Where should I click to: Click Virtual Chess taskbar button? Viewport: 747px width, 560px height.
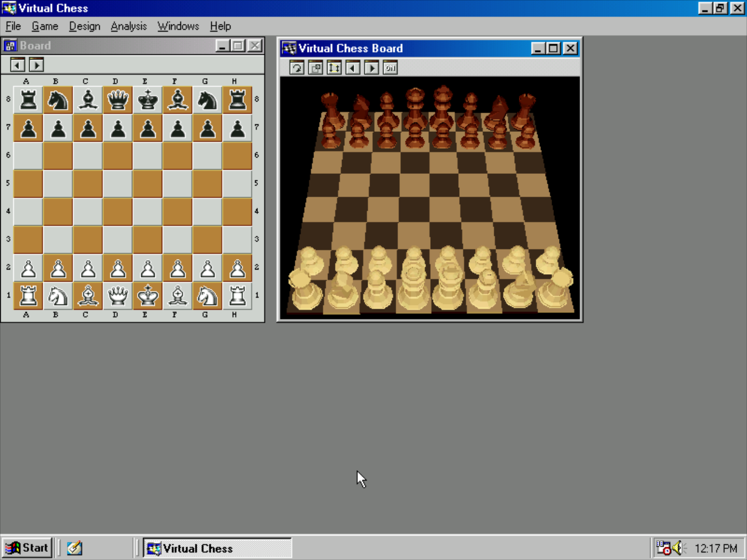[x=218, y=548]
